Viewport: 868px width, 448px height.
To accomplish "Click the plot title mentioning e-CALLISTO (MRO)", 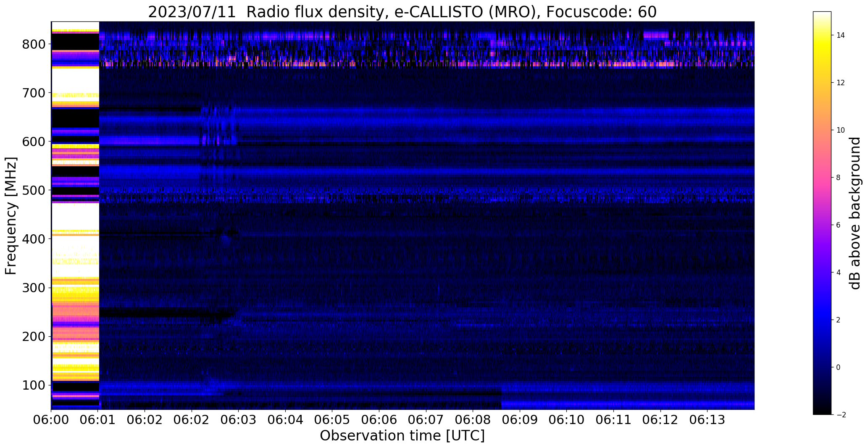I will coord(402,12).
